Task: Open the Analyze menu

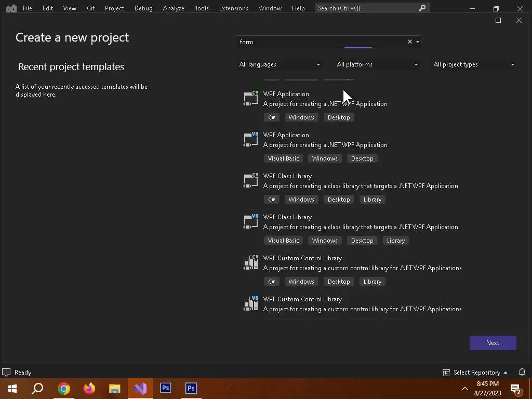Action: (174, 8)
